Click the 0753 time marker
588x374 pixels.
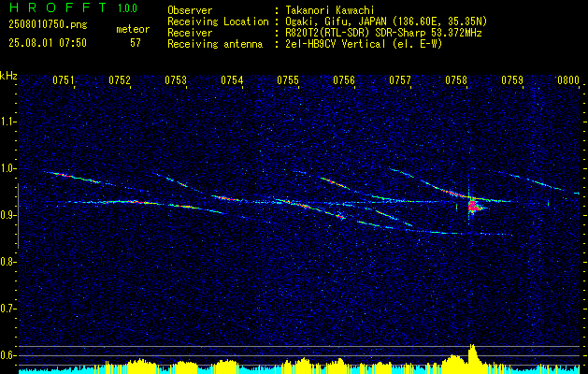click(176, 80)
